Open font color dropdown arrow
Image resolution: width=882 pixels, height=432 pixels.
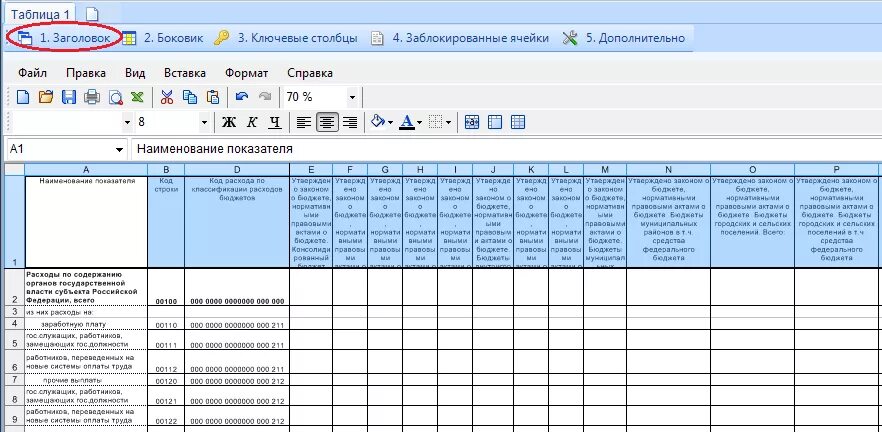(419, 123)
